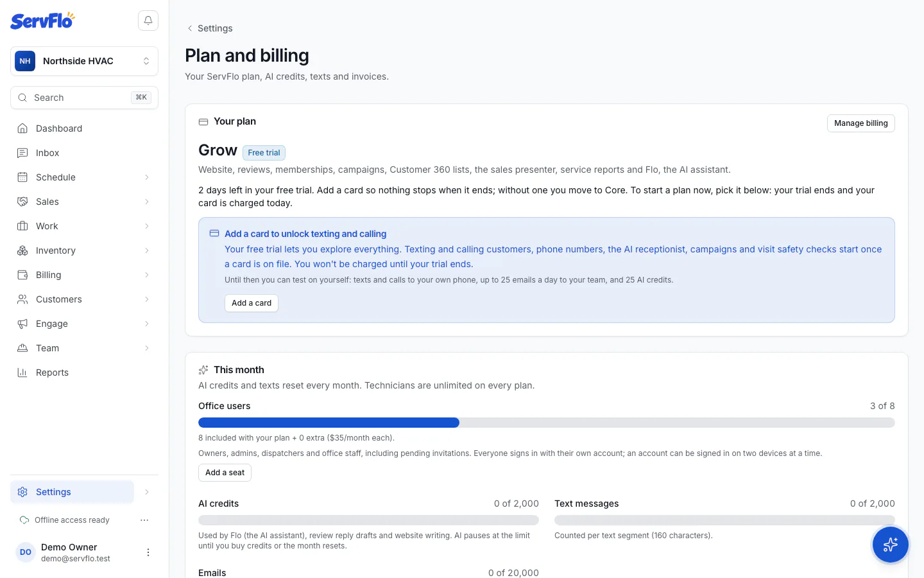Click the Engage megaphone icon

pyautogui.click(x=22, y=324)
